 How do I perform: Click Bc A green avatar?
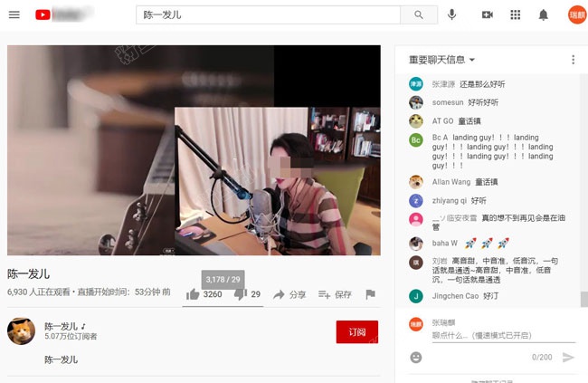[415, 140]
